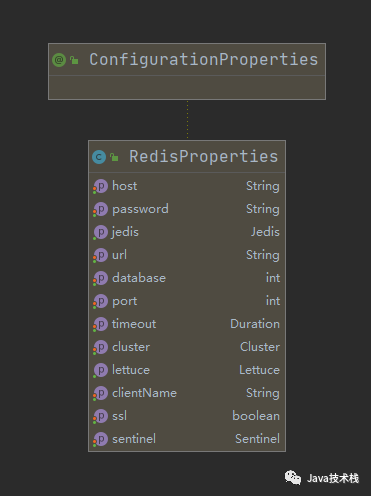
Task: Select the sentinel property name
Action: click(134, 439)
